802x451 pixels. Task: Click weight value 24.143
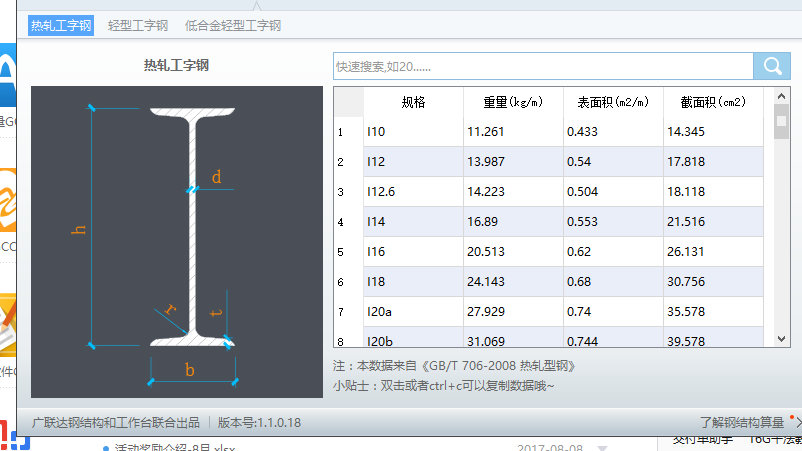click(513, 282)
